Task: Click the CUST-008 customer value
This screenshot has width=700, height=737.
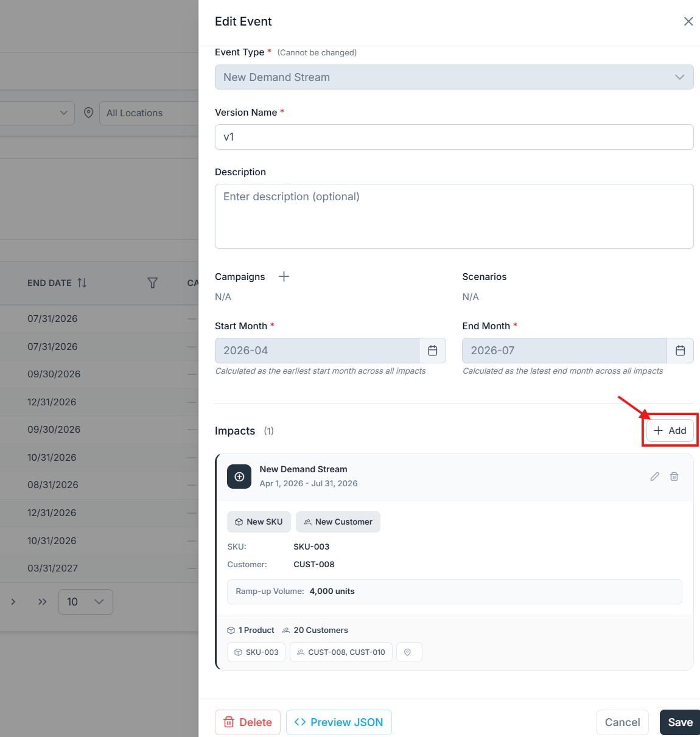Action: point(314,564)
